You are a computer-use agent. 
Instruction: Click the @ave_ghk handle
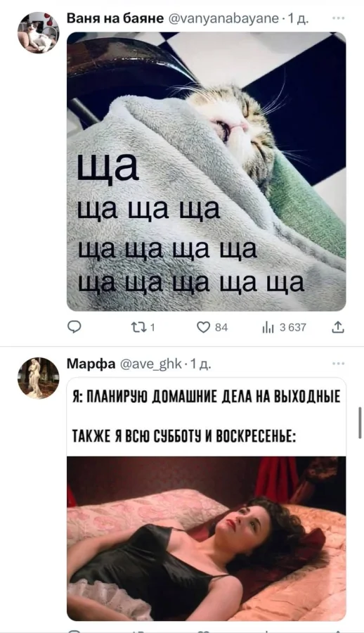[149, 364]
